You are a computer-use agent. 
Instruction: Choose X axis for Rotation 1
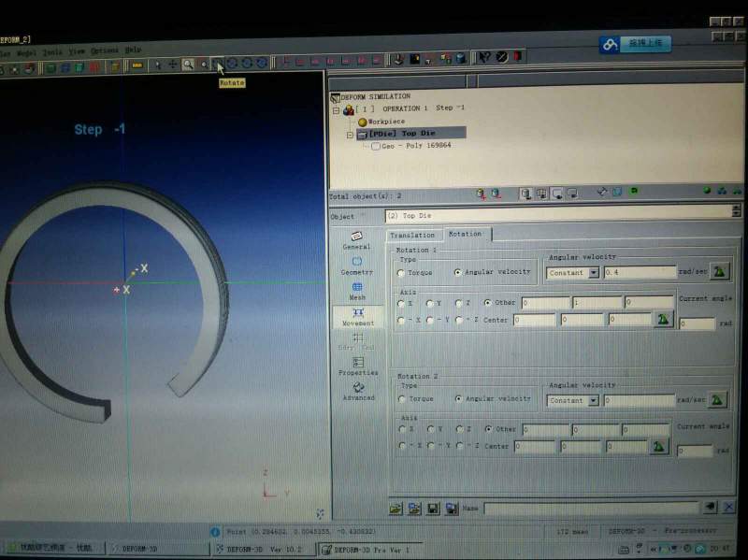[x=402, y=304]
